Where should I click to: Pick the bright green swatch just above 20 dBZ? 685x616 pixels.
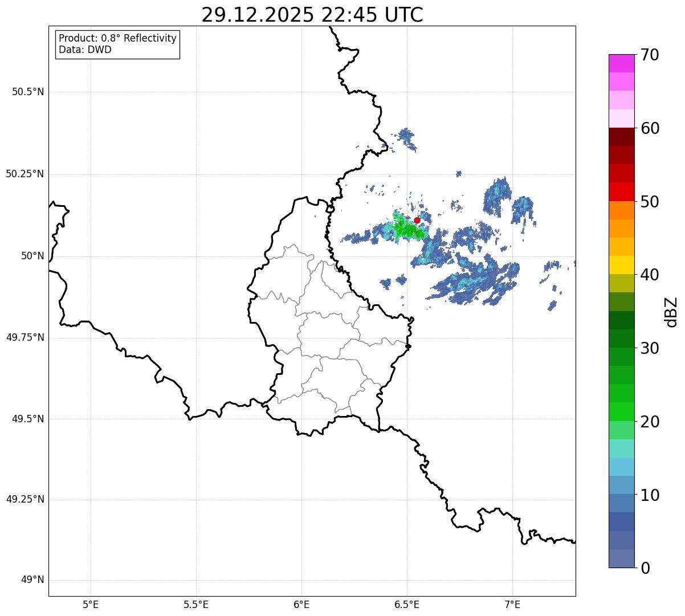(621, 412)
